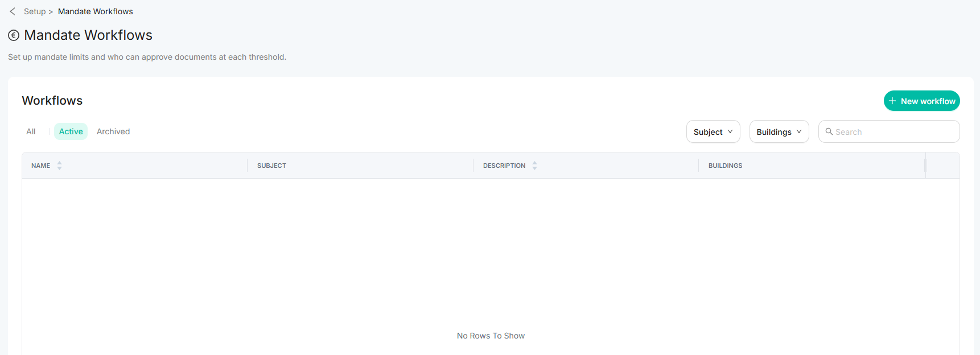Select the Active workflows tab
The image size is (980, 355).
point(71,131)
